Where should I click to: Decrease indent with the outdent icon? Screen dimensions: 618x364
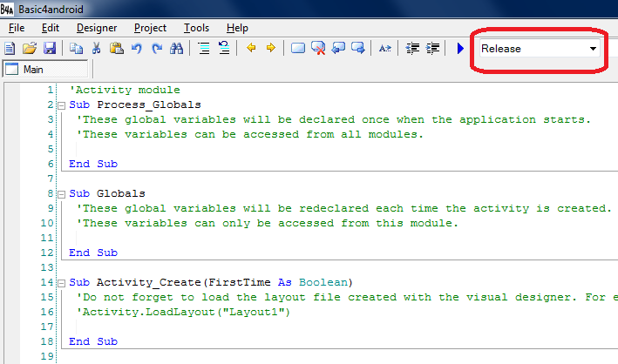coord(412,49)
